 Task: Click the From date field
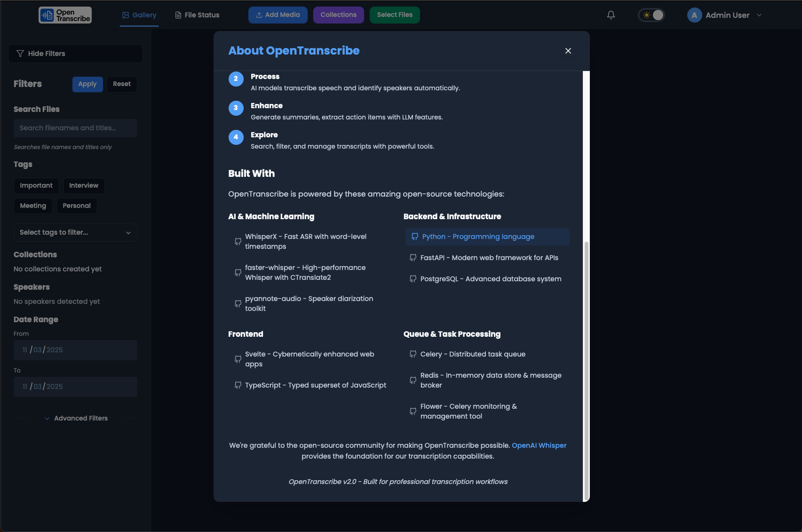(75, 350)
